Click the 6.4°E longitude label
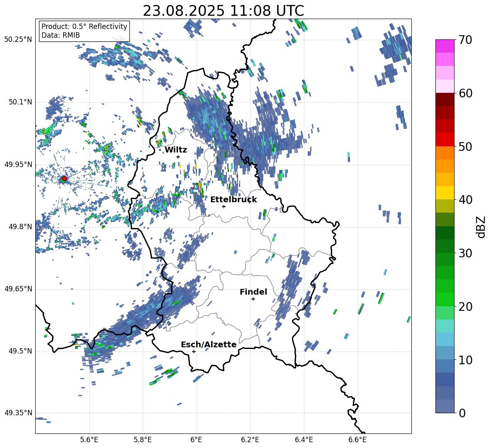The width and height of the screenshot is (491, 448). pos(304,440)
